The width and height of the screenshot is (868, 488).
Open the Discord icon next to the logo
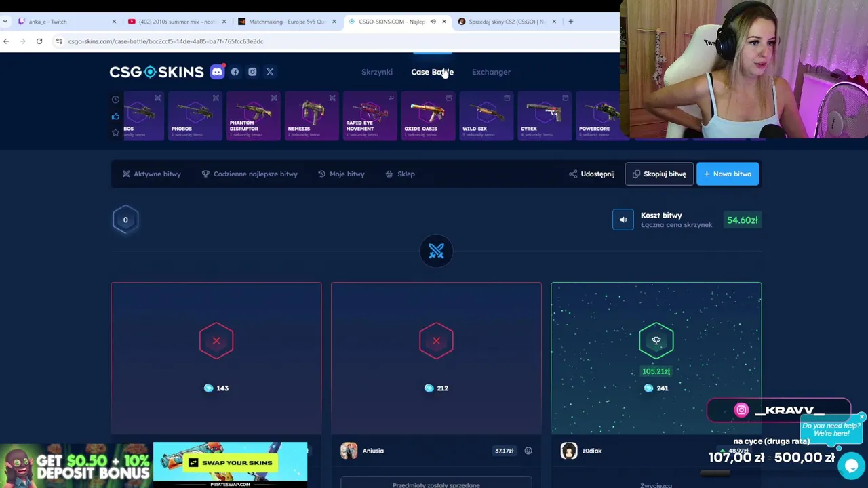217,72
